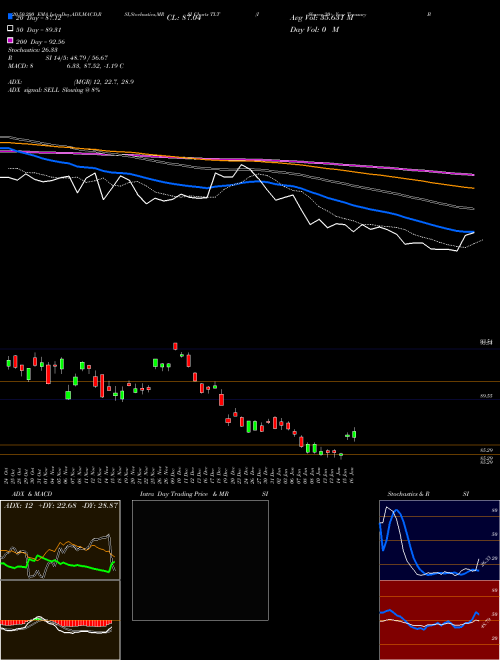This screenshot has height=660, width=500.
Task: Click the 'SI 14/3: 48.79 / 56.67' readout
Action: 77,58
